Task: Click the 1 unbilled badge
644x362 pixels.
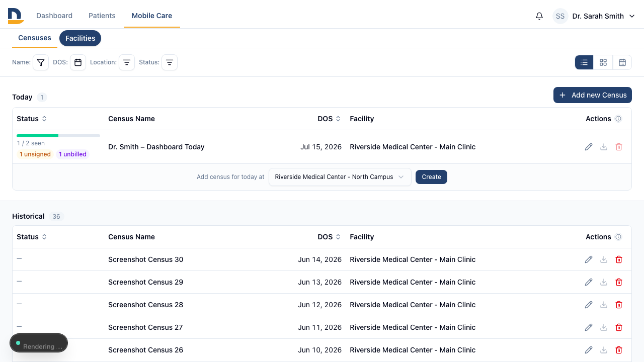Action: coord(72,154)
